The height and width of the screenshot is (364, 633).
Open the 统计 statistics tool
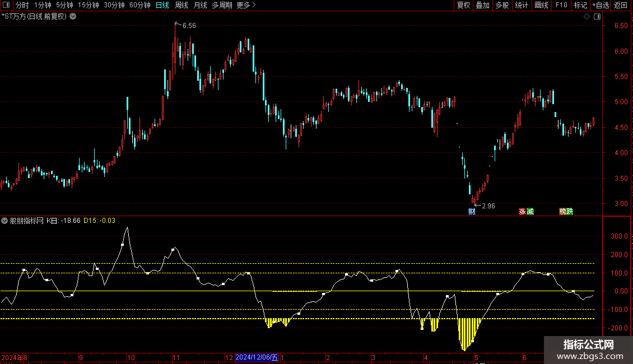522,5
